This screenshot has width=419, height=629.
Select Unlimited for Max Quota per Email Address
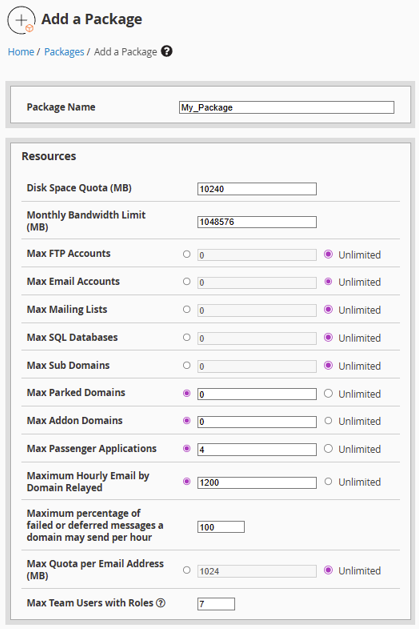point(328,570)
